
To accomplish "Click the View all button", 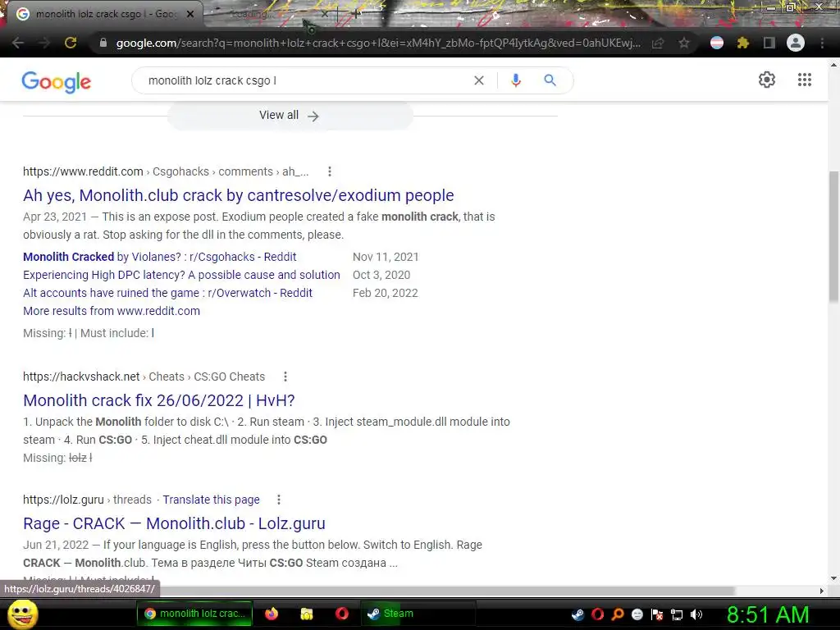I will [x=290, y=116].
